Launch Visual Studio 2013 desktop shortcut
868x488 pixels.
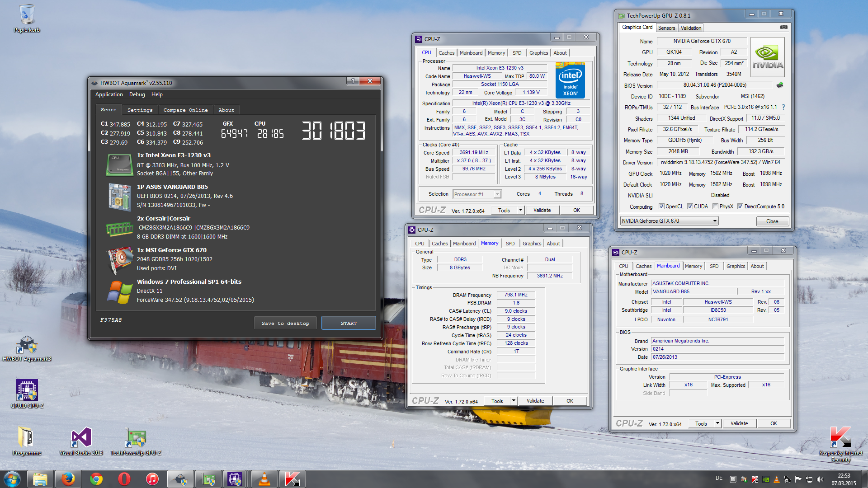pyautogui.click(x=81, y=441)
